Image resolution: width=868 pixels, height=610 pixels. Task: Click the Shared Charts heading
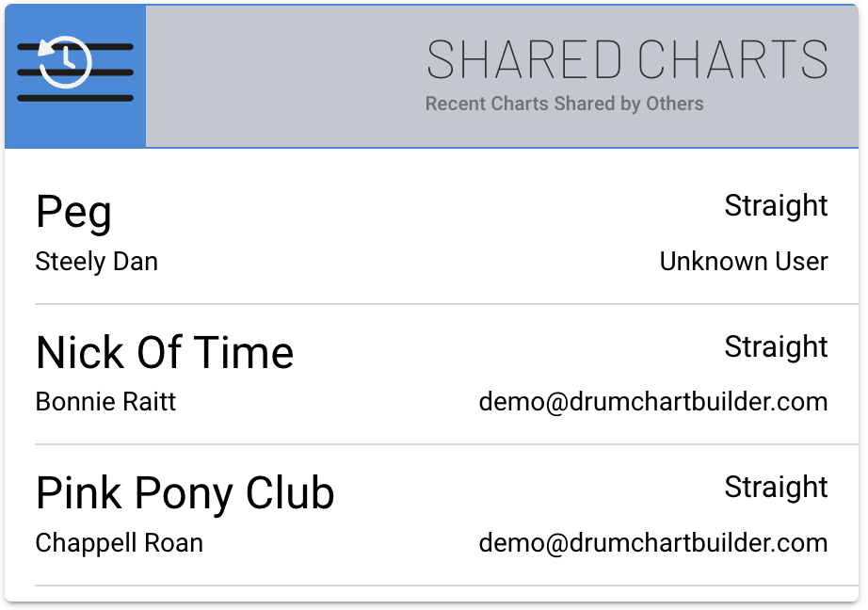point(627,60)
